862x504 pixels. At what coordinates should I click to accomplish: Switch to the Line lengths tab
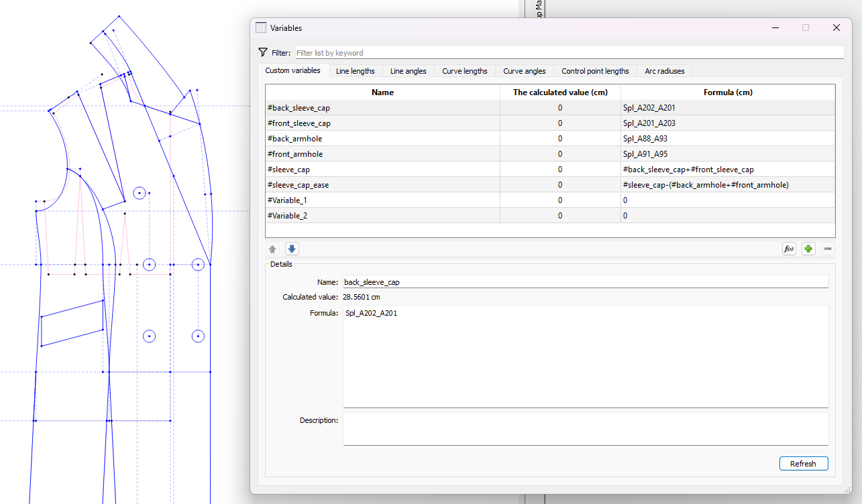tap(355, 71)
